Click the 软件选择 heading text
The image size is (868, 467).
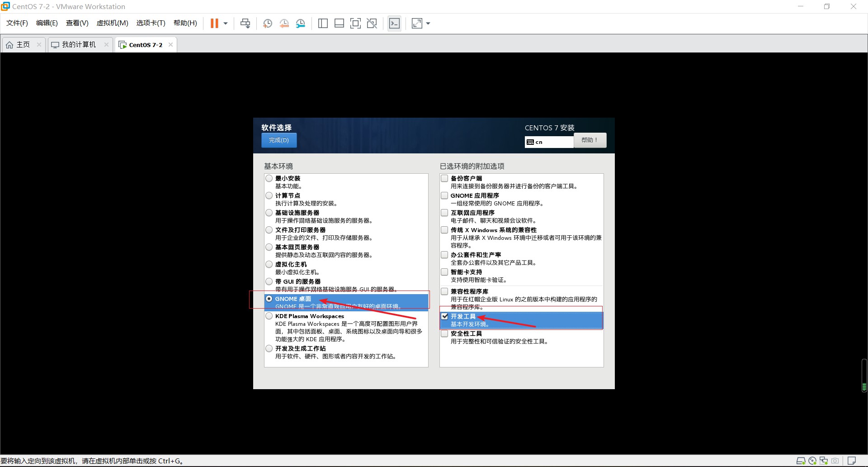coord(276,128)
